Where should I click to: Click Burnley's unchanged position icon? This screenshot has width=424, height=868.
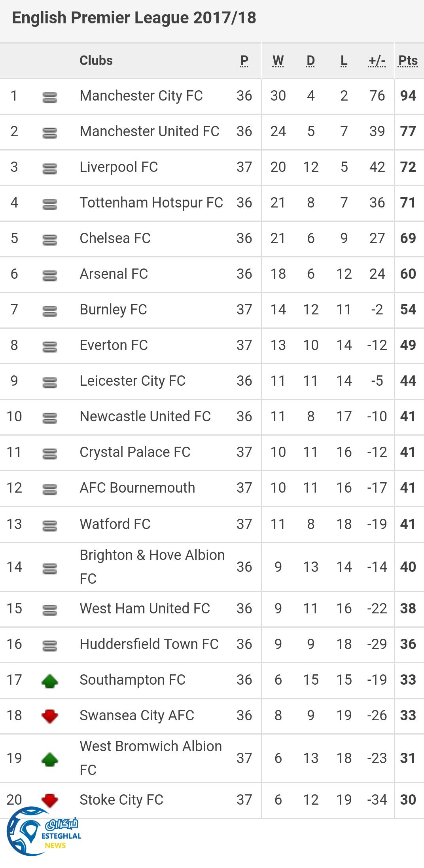pyautogui.click(x=50, y=311)
